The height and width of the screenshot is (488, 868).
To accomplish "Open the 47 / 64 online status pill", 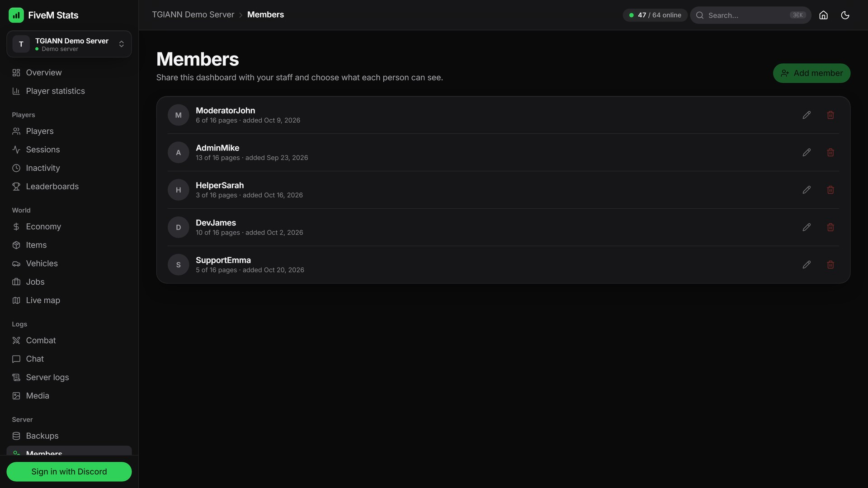I will click(655, 15).
